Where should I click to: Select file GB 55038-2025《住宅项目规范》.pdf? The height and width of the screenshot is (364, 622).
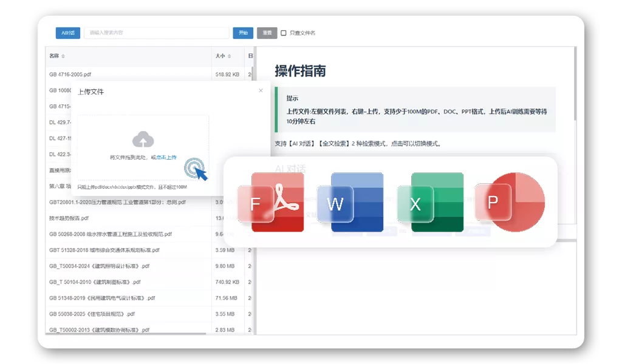(x=92, y=314)
